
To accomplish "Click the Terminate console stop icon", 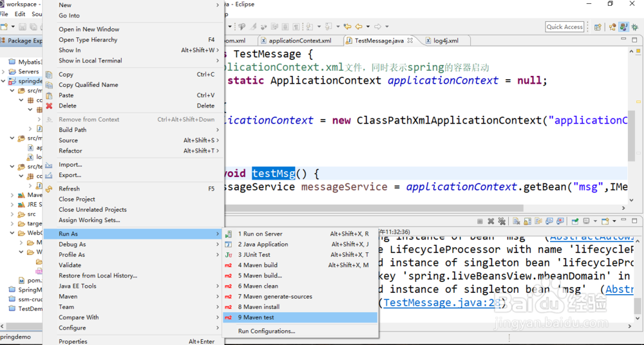I will (480, 221).
